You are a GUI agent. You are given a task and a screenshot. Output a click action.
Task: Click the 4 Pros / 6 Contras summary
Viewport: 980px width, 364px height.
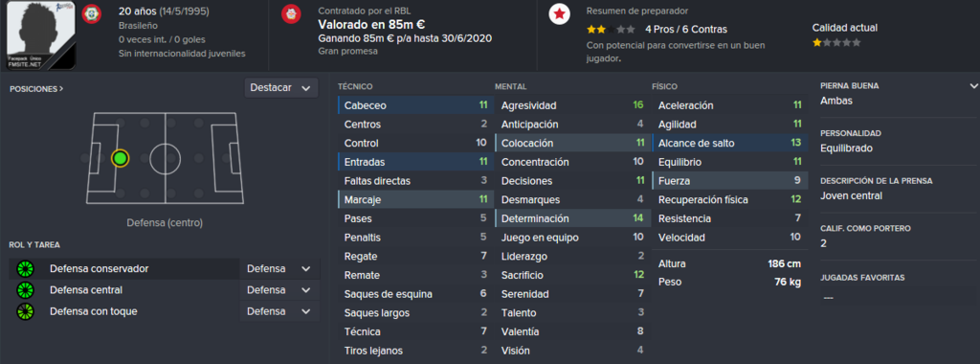pyautogui.click(x=685, y=30)
